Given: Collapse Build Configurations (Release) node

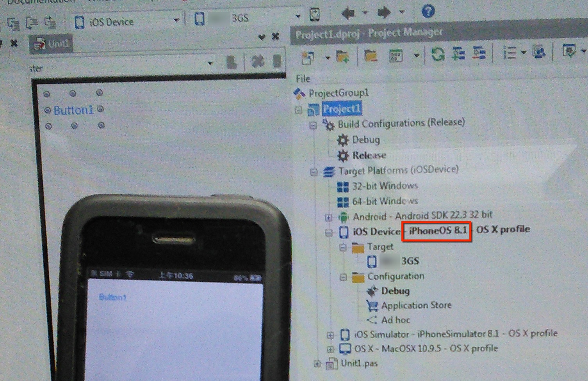Looking at the screenshot, I should [x=313, y=126].
